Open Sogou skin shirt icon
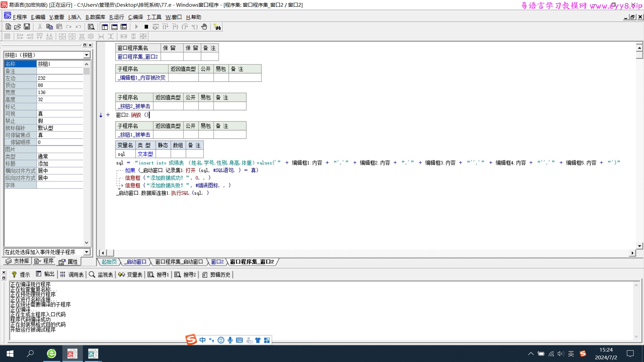644x362 pixels. coord(258,340)
